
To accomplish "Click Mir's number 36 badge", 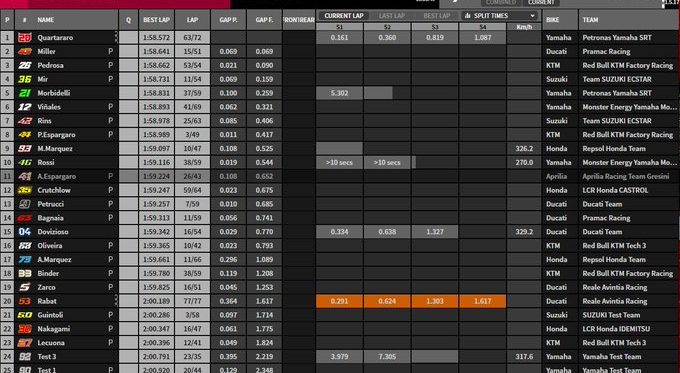I will click(25, 79).
